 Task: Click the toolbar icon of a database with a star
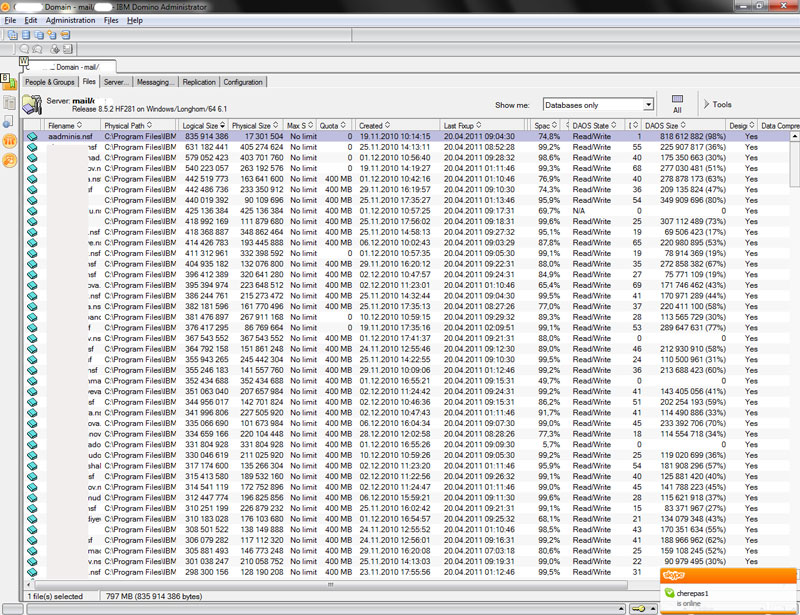point(52,35)
